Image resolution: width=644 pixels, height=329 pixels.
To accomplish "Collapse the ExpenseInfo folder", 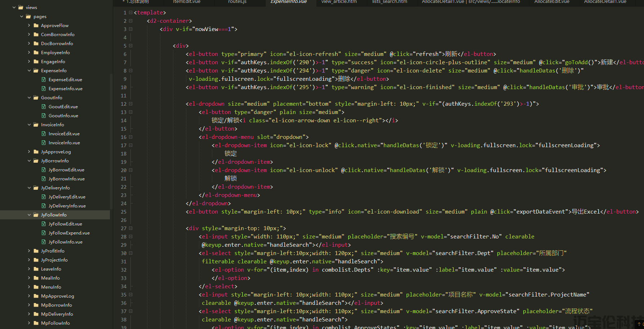I will (29, 71).
